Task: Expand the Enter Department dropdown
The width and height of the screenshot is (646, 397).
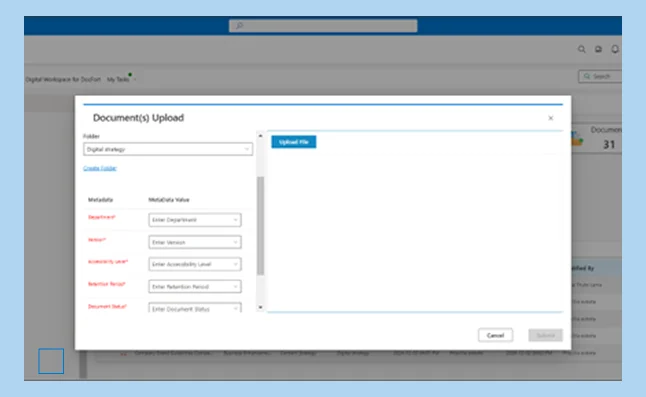Action: tap(195, 220)
